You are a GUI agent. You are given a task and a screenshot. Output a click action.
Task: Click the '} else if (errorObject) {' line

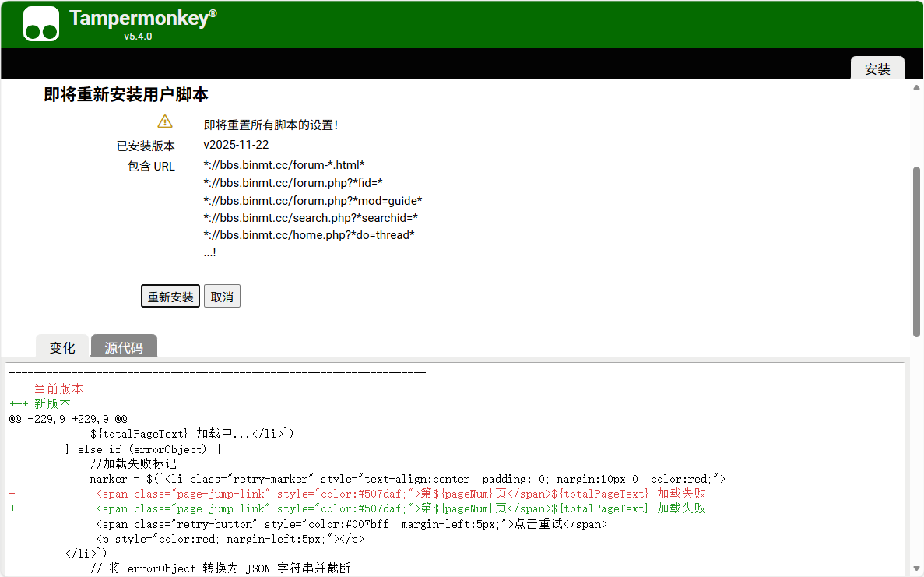(143, 449)
